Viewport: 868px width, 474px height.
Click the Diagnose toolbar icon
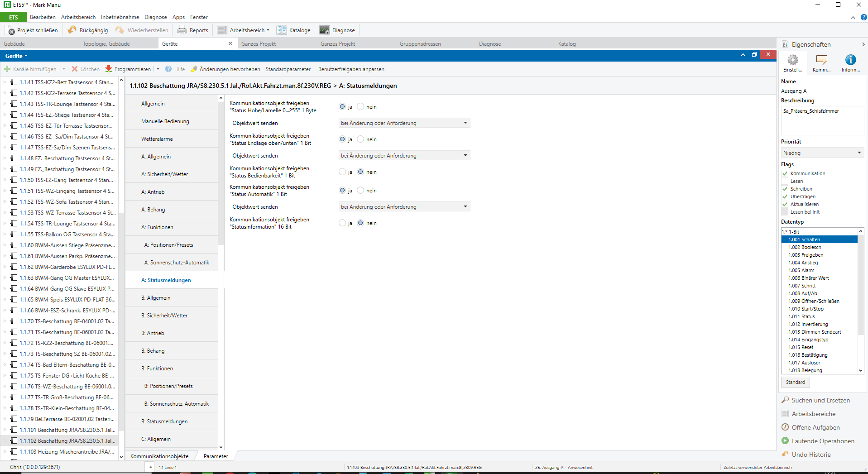click(x=324, y=30)
